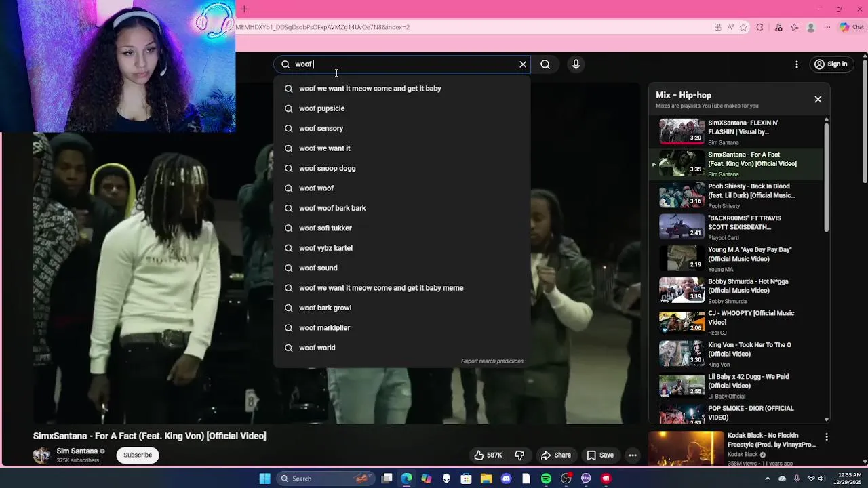The width and height of the screenshot is (868, 488).
Task: Dislike the video with thumbs down
Action: (519, 455)
